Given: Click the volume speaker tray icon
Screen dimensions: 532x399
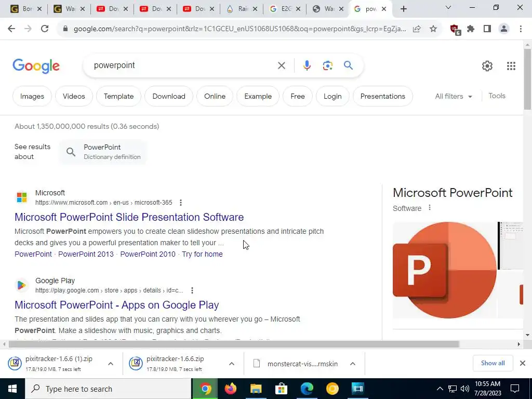Looking at the screenshot, I should (x=465, y=389).
